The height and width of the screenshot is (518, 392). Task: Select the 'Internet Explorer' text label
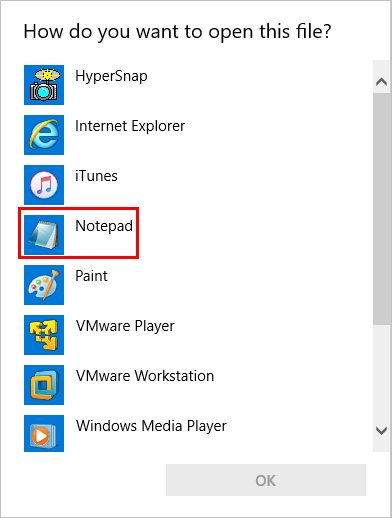[130, 126]
